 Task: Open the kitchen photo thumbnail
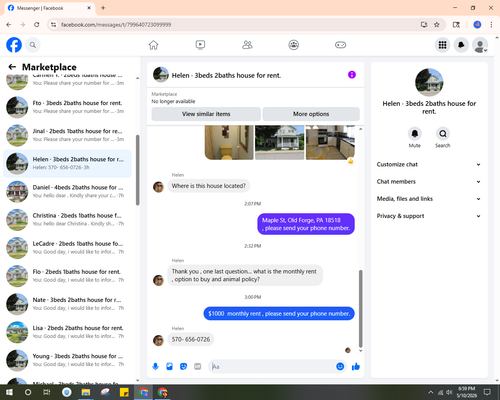(330, 142)
